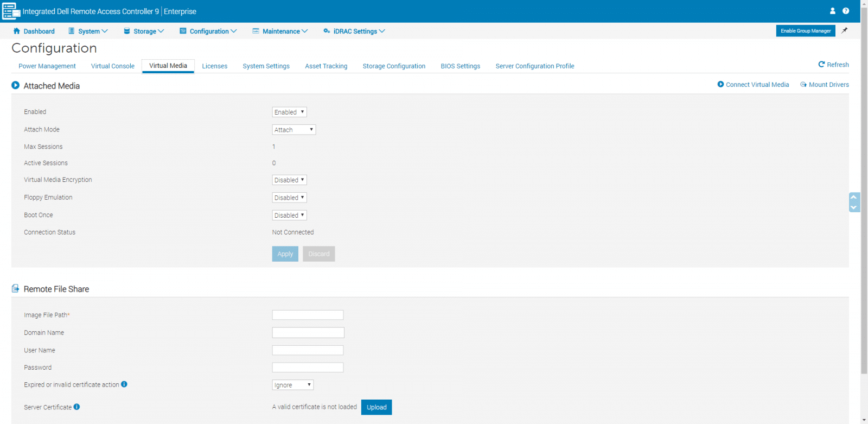868x424 pixels.
Task: Switch to the Virtual Console tab
Action: pyautogui.click(x=113, y=66)
